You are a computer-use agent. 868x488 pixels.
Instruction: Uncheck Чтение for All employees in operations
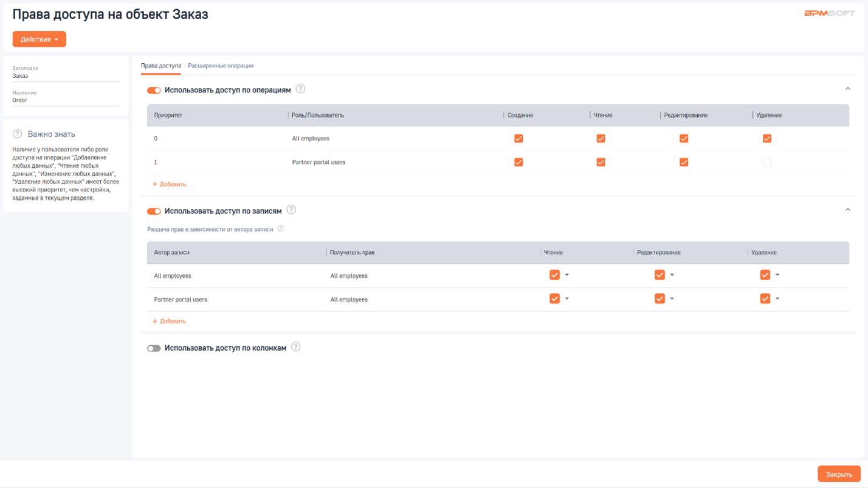(601, 139)
